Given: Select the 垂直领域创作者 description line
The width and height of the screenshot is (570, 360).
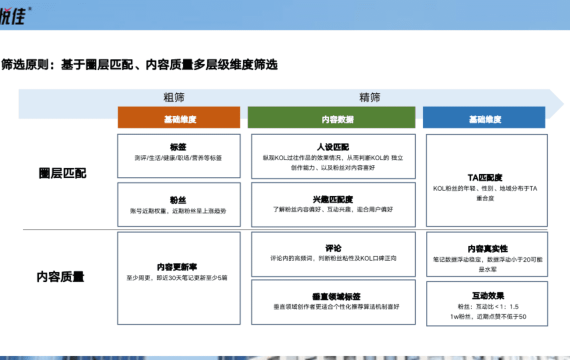Looking at the screenshot, I should point(336,307).
